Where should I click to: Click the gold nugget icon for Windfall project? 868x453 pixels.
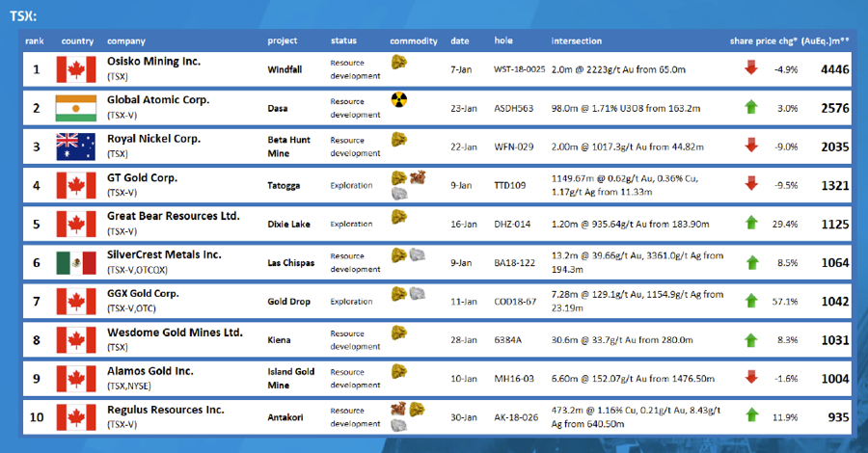398,63
